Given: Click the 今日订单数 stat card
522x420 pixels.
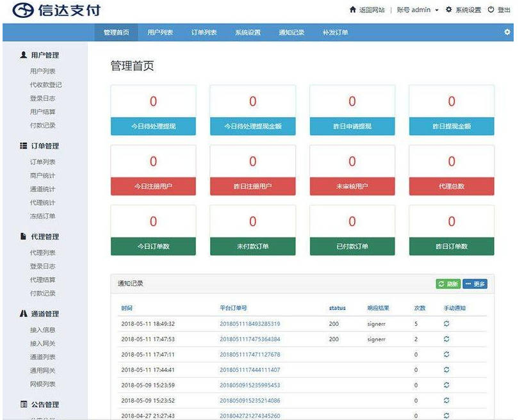Looking at the screenshot, I should click(153, 230).
